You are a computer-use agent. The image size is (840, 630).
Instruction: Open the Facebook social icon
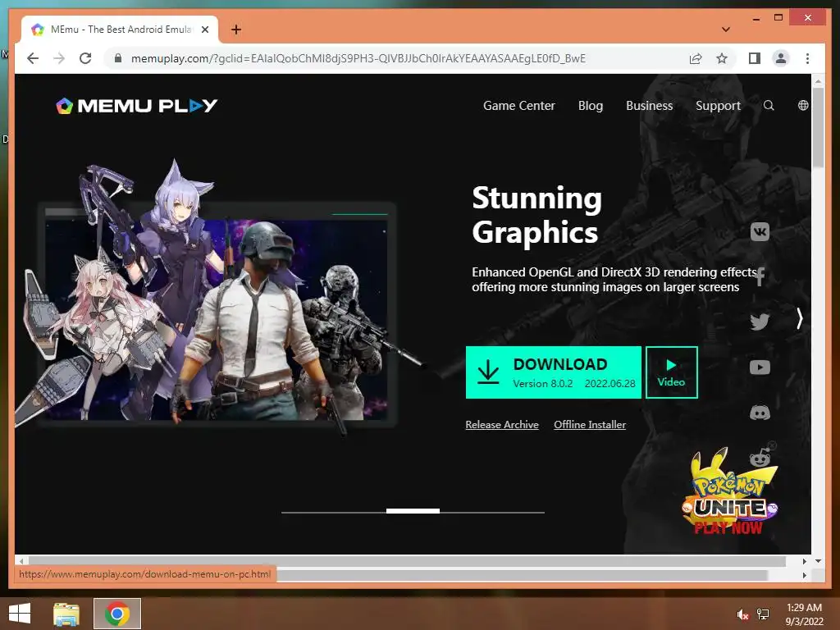(760, 276)
